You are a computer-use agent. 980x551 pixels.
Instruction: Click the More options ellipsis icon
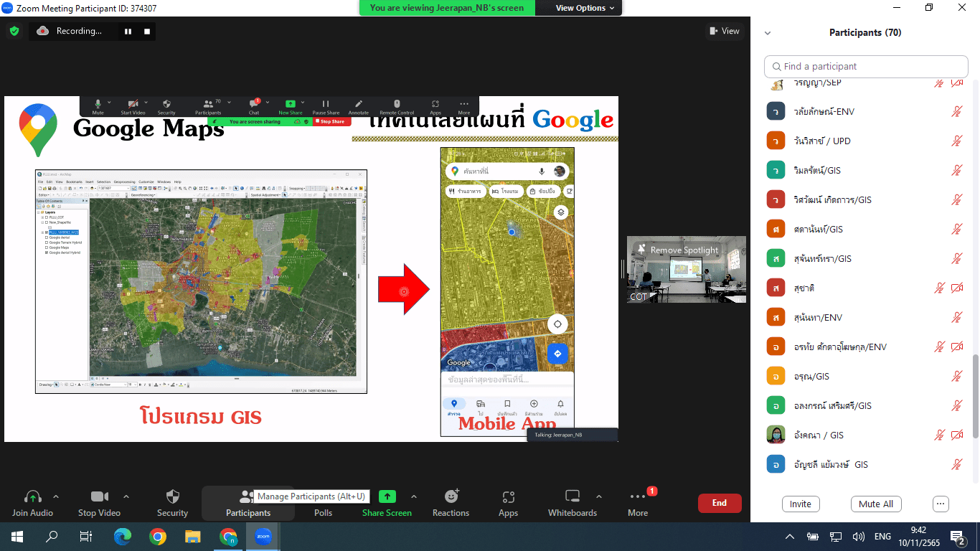[x=637, y=502]
